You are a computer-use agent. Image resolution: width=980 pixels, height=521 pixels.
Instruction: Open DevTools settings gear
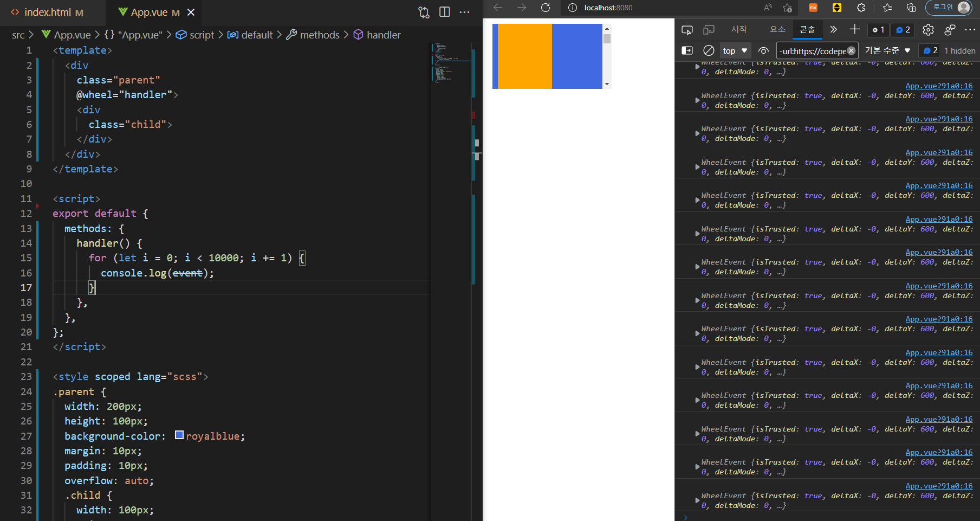point(928,30)
